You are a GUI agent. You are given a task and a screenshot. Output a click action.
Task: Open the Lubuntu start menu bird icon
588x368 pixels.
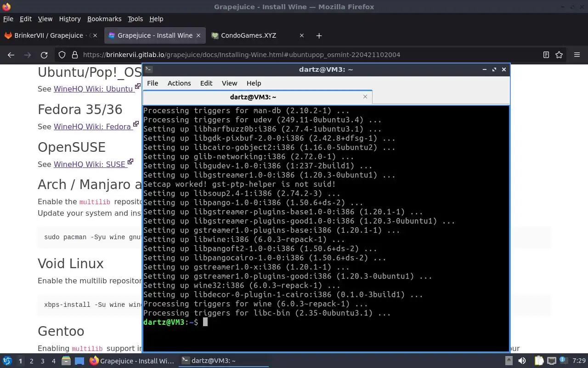click(7, 361)
